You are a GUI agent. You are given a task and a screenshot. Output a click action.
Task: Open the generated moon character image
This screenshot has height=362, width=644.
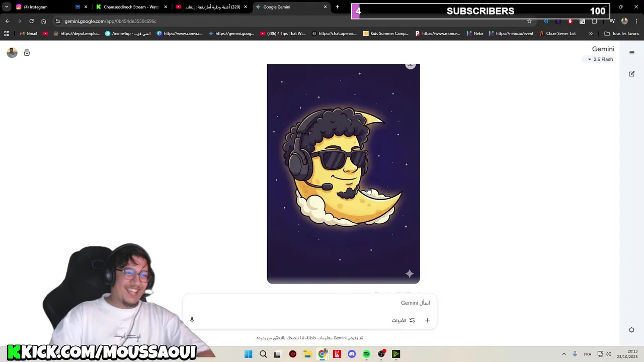[x=343, y=173]
